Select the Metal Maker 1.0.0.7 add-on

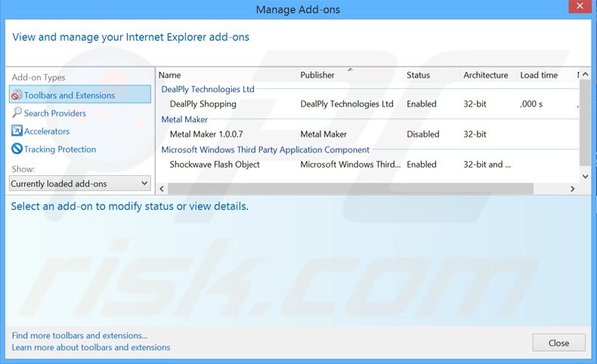(206, 134)
